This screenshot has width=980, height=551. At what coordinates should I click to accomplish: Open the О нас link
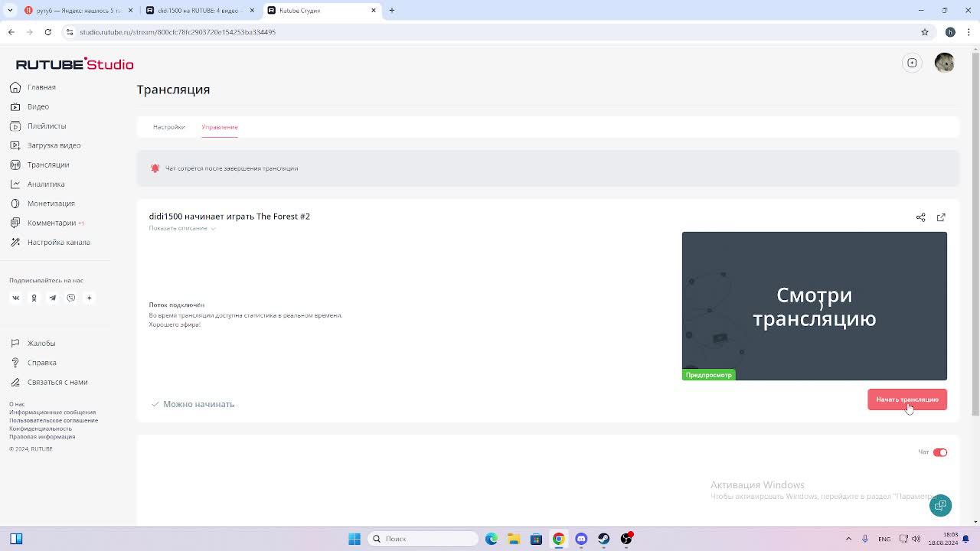click(17, 404)
